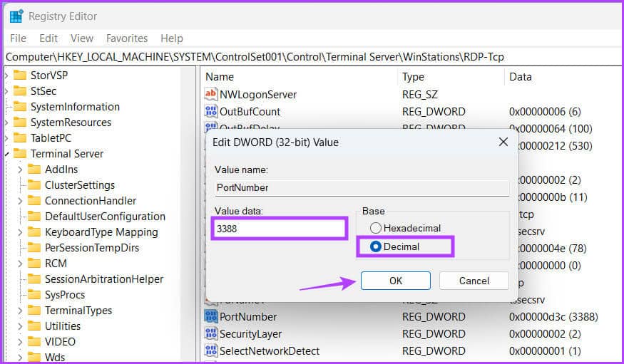624x364 pixels.
Task: Click the Value name field showing PortNumber
Action: pyautogui.click(x=362, y=187)
